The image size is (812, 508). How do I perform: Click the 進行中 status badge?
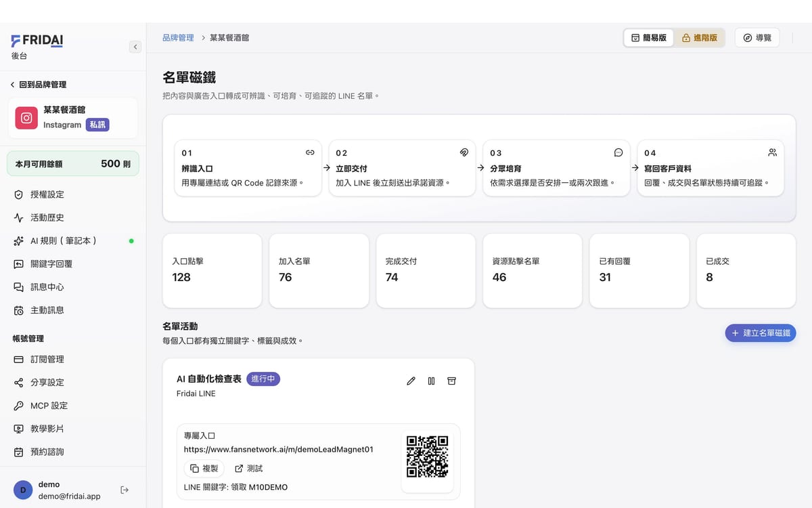(263, 379)
